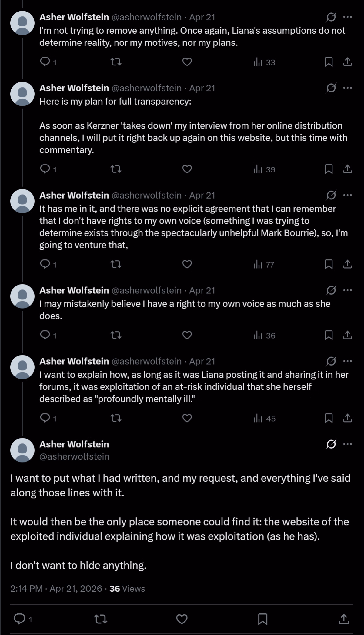This screenshot has width=364, height=635.
Task: Open Grok icon on the first tweet
Action: click(x=331, y=17)
